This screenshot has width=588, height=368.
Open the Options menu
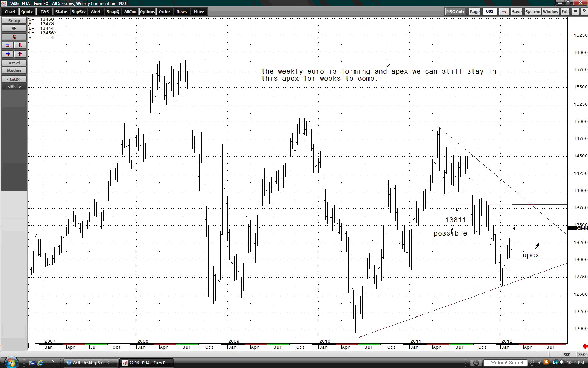pos(147,12)
